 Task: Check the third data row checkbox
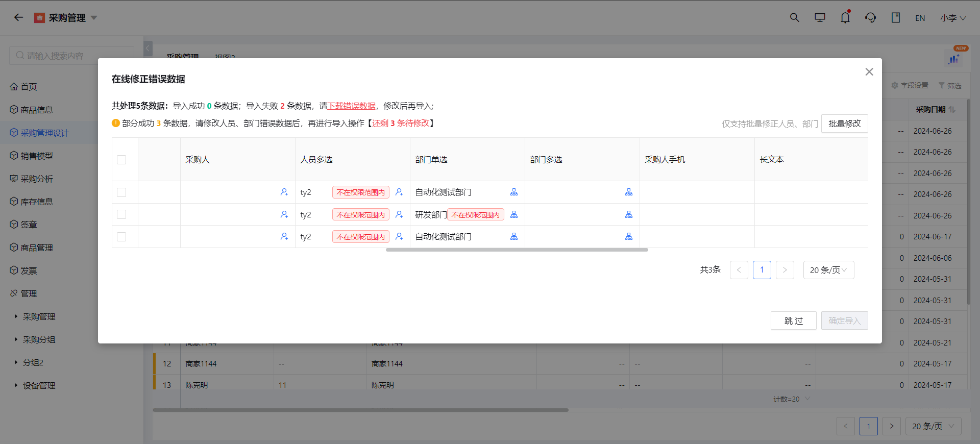point(121,237)
